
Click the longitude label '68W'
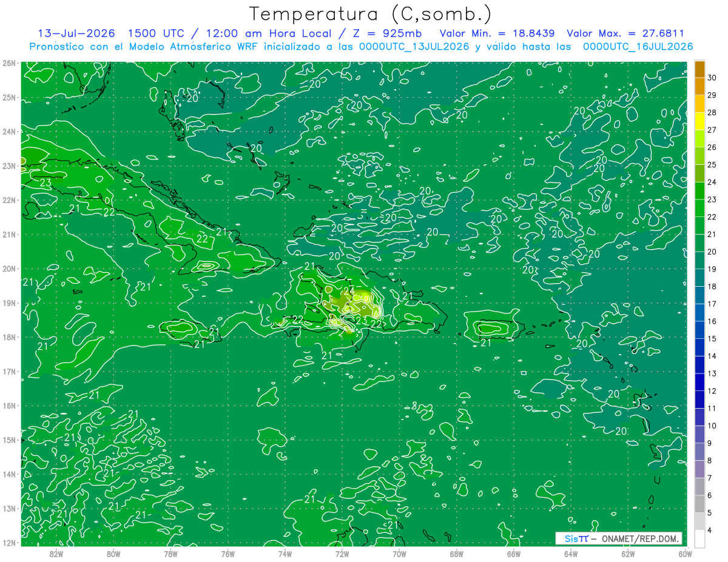456,554
